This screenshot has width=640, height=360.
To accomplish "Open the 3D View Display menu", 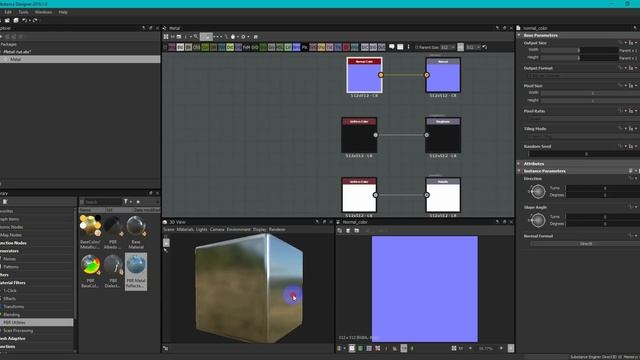I will coord(259,229).
